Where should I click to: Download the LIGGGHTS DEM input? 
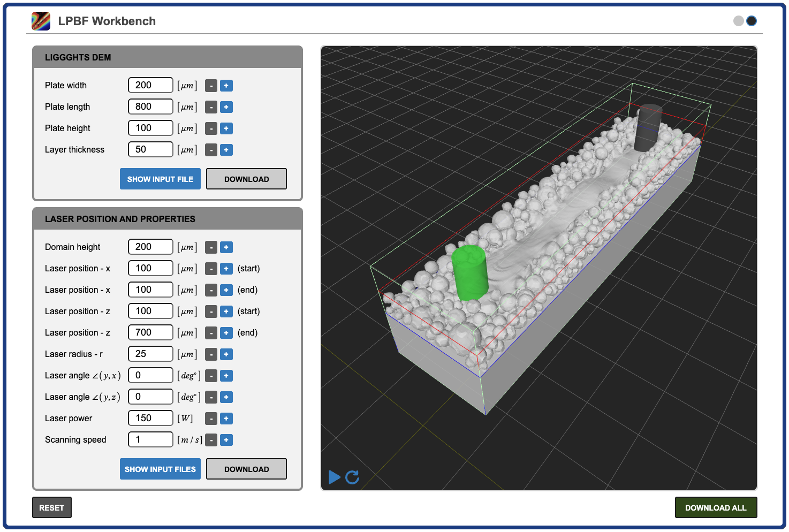[246, 179]
